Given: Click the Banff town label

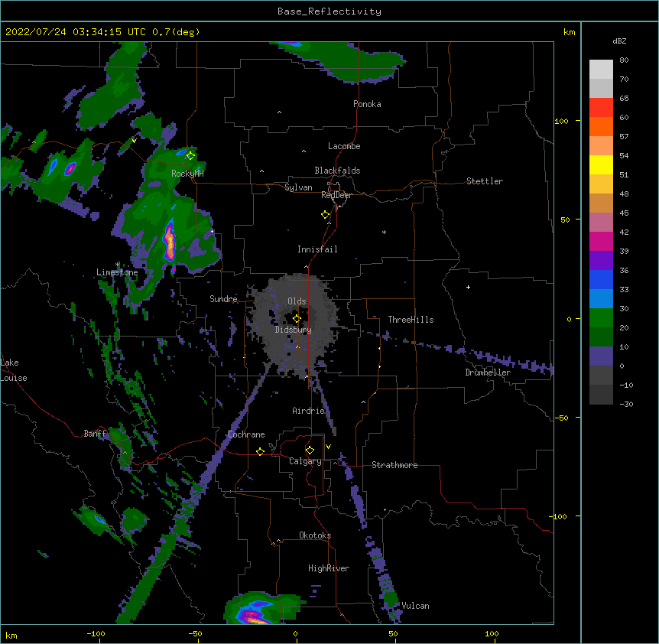Looking at the screenshot, I should coord(95,434).
